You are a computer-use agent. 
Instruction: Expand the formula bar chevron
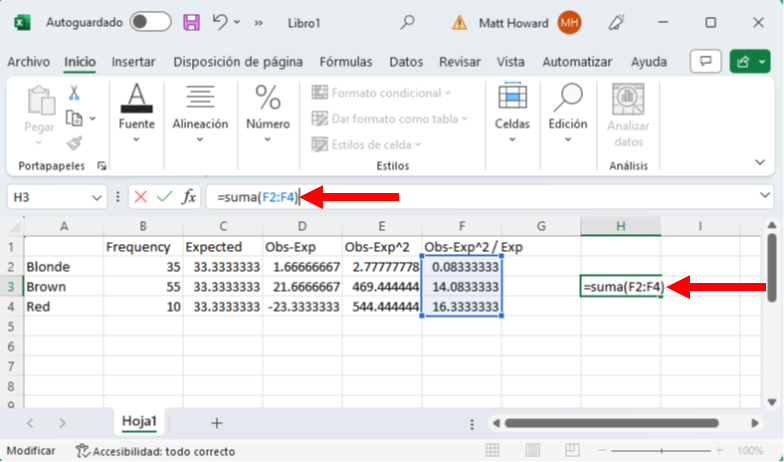click(766, 197)
